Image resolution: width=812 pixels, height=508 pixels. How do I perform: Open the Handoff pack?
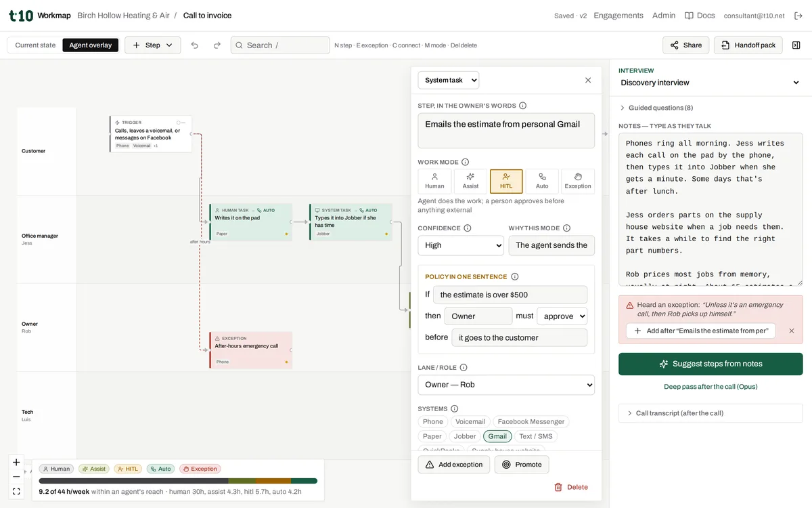pyautogui.click(x=748, y=45)
